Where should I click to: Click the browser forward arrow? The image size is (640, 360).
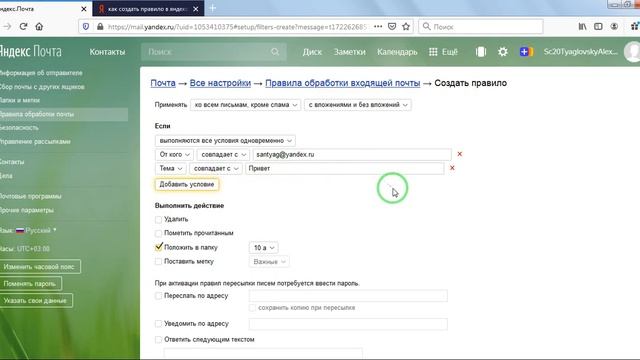[x=7, y=27]
